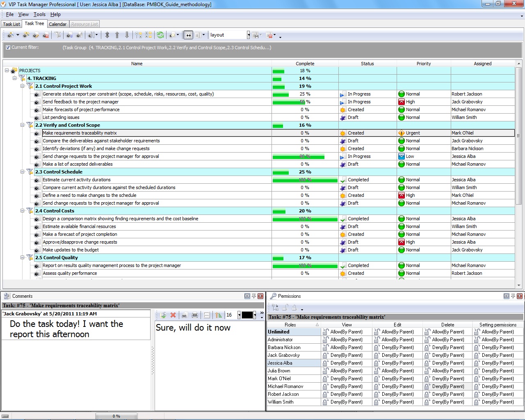This screenshot has width=525, height=420.
Task: Collapse the 2.1 Control Project Work group
Action: [x=23, y=86]
